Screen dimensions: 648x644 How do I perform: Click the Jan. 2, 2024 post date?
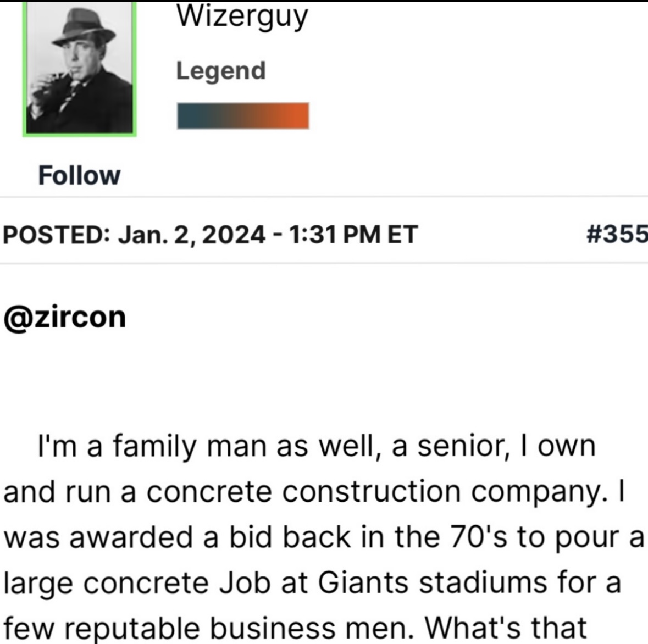coord(192,235)
